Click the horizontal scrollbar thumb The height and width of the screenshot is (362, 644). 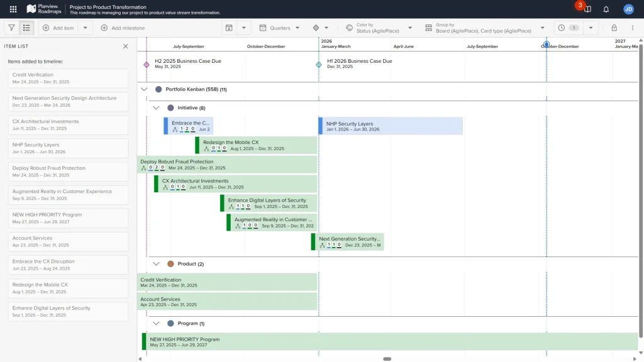click(387, 359)
